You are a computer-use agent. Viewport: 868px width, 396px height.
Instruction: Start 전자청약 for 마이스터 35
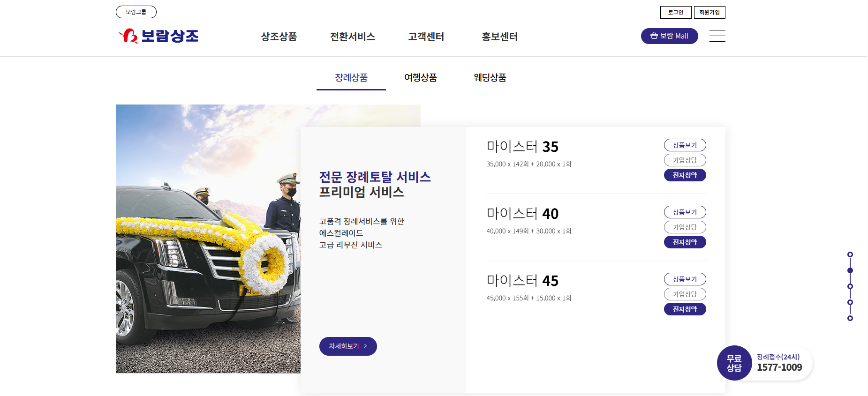[x=685, y=175]
